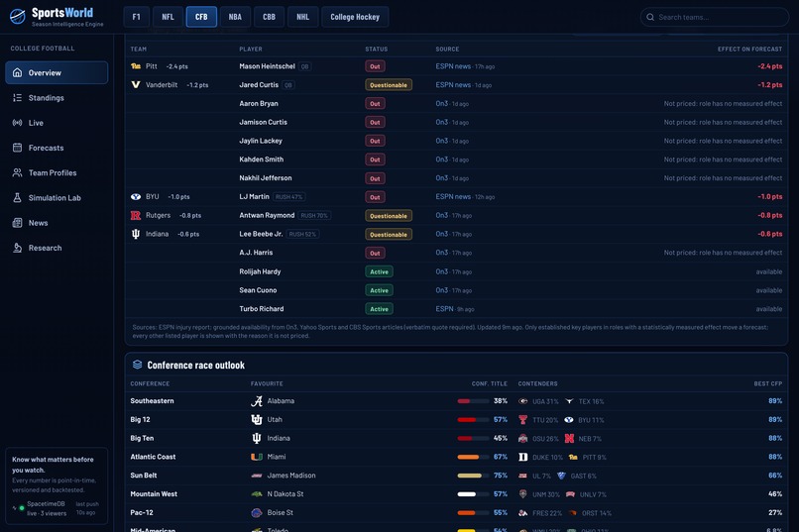The width and height of the screenshot is (799, 532).
Task: Click the Utah logo in Big 12 row
Action: point(257,419)
